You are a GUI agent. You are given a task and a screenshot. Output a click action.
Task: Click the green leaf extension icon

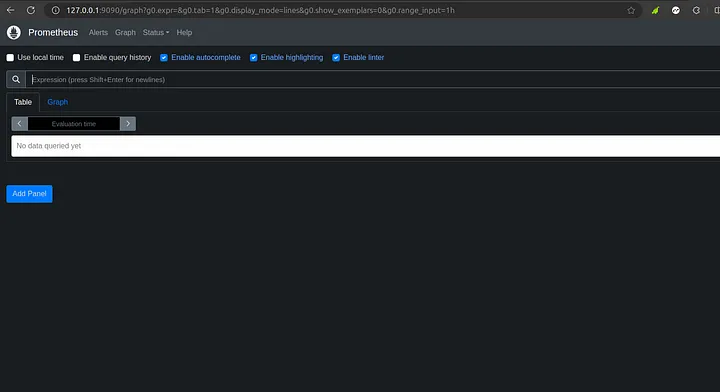[655, 10]
